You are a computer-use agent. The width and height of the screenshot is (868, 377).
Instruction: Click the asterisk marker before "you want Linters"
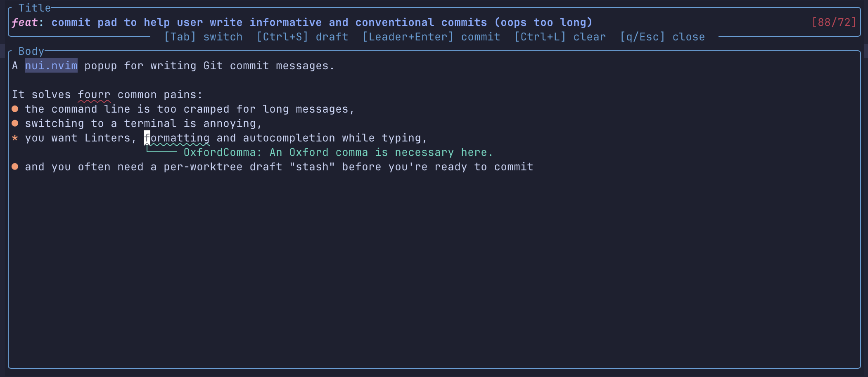click(15, 138)
